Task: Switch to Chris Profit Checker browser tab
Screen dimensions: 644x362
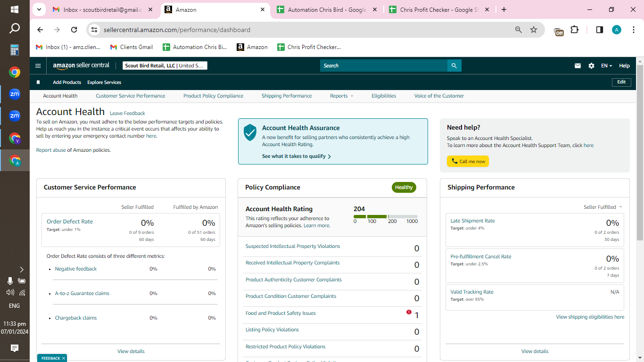Action: pos(439,9)
